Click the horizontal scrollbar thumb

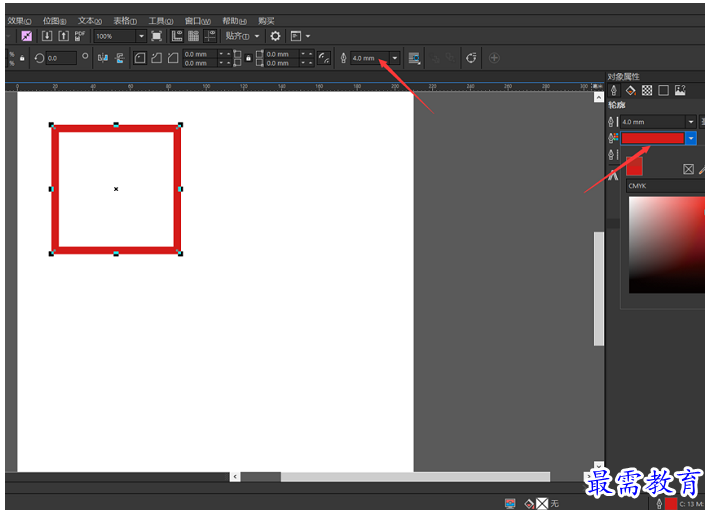(x=415, y=476)
